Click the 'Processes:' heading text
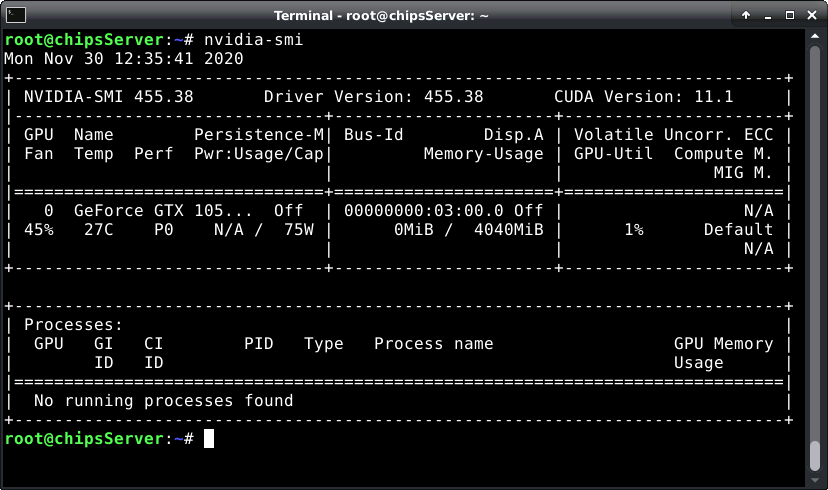828x490 pixels. coord(73,325)
